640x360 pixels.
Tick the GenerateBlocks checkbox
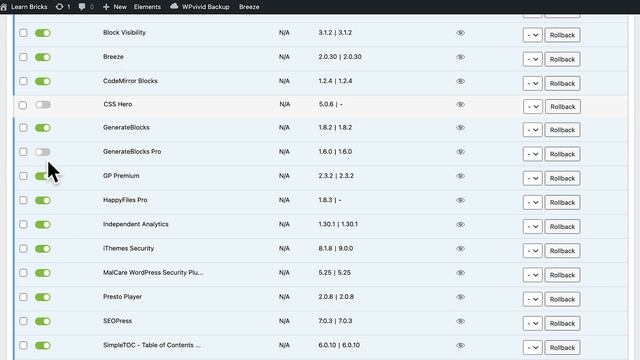coord(23,128)
